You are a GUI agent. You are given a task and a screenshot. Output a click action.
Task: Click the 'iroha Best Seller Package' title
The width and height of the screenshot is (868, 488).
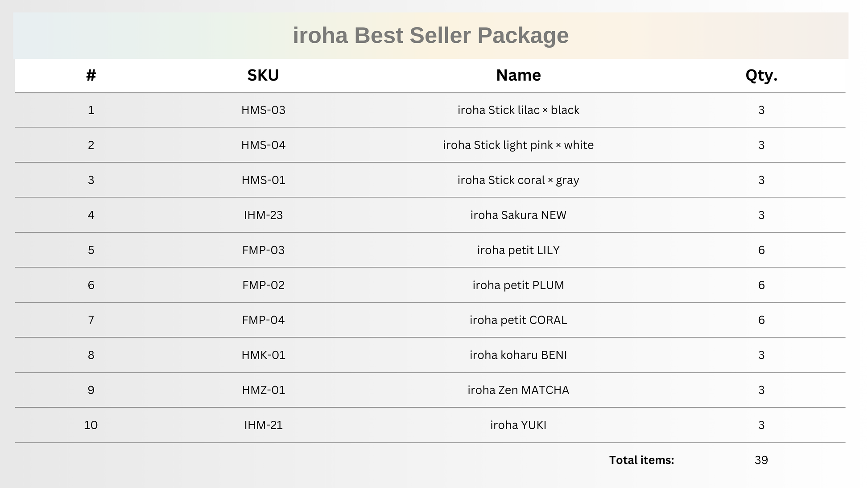pyautogui.click(x=430, y=35)
